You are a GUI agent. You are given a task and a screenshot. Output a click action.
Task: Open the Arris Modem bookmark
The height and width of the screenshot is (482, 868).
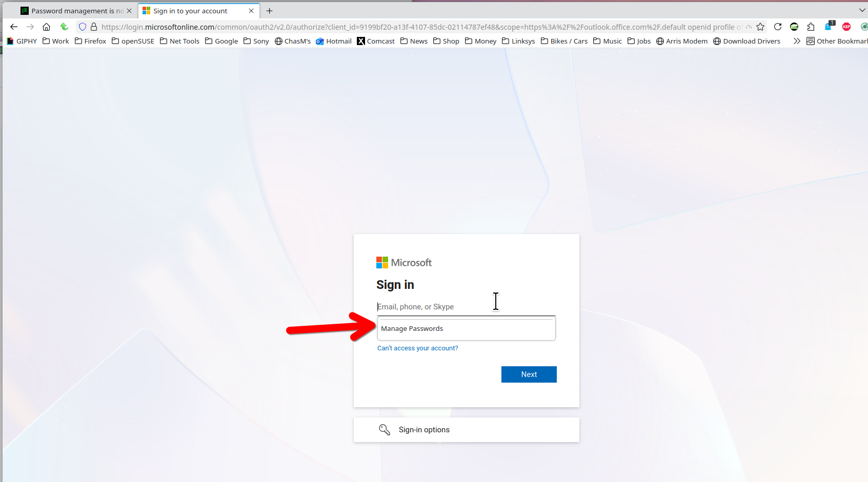coord(682,41)
